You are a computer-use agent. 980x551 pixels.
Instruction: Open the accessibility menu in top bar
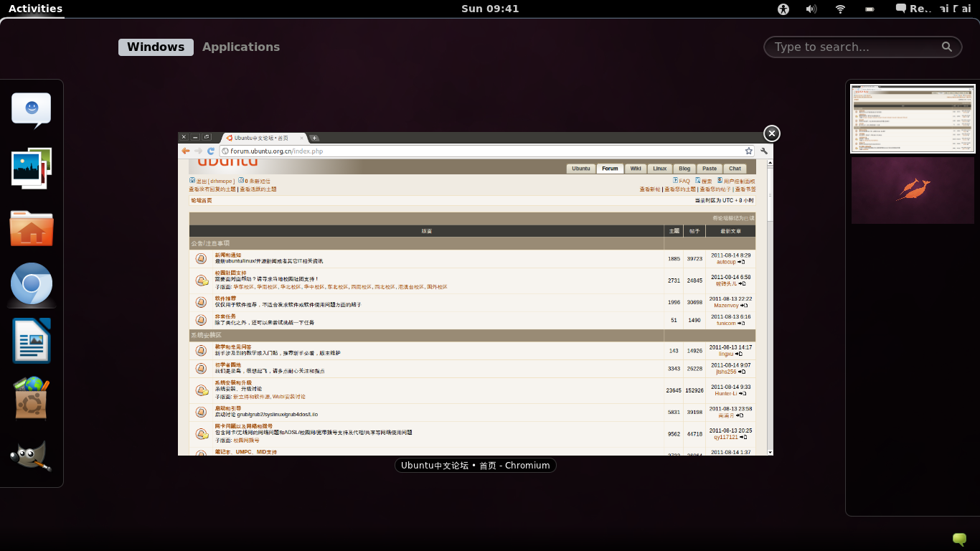click(x=783, y=9)
